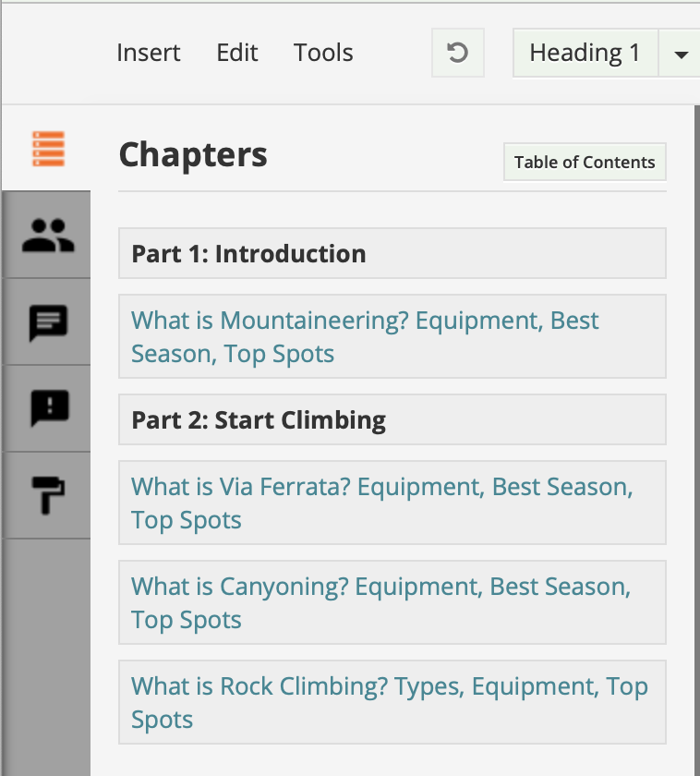Open the Edit menu
This screenshot has height=776, width=700.
(x=237, y=53)
